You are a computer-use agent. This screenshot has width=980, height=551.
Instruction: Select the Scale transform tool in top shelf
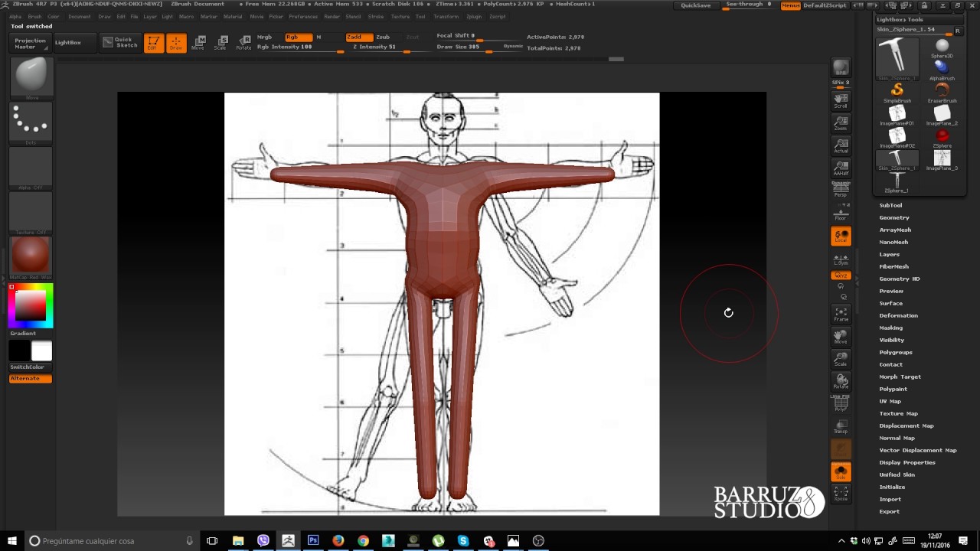pos(220,43)
